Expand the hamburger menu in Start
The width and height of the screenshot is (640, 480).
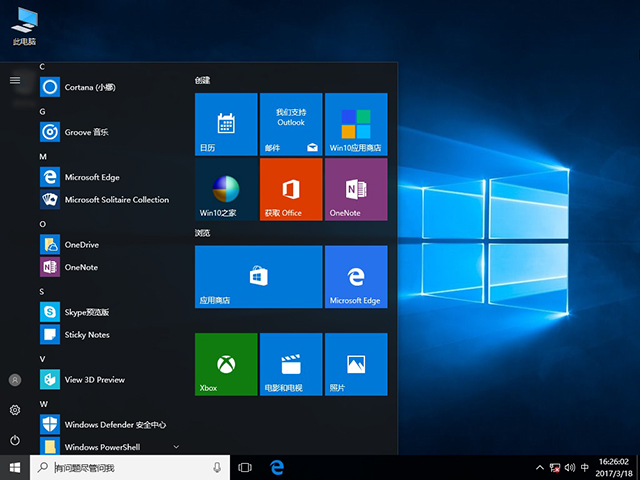pos(15,80)
